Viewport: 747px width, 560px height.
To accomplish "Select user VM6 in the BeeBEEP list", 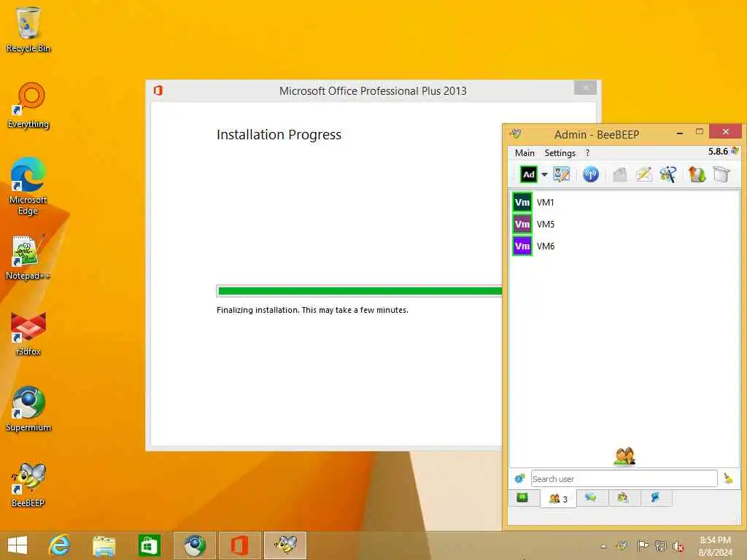I will coord(624,246).
